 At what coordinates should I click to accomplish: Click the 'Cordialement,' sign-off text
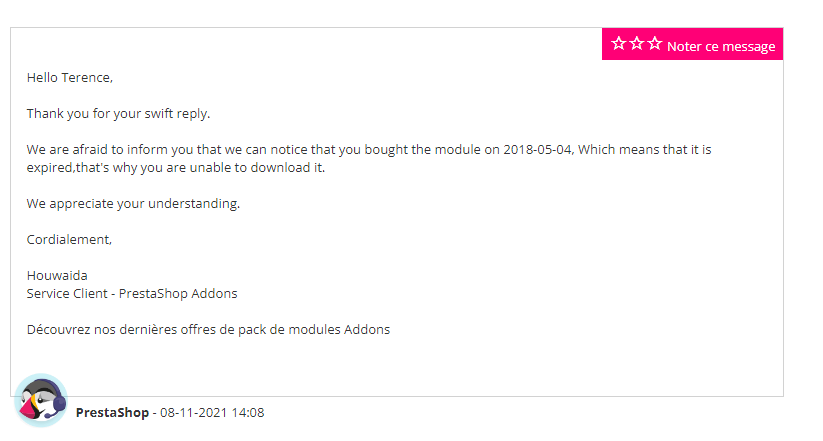pos(69,239)
